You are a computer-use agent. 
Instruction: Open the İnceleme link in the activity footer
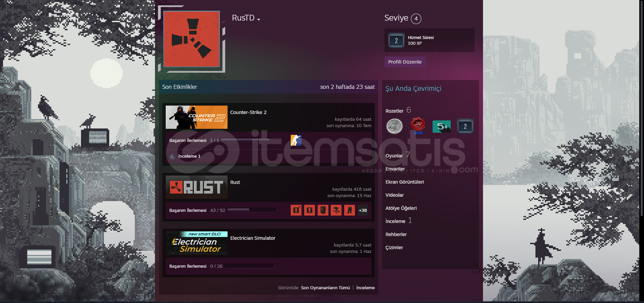point(365,288)
